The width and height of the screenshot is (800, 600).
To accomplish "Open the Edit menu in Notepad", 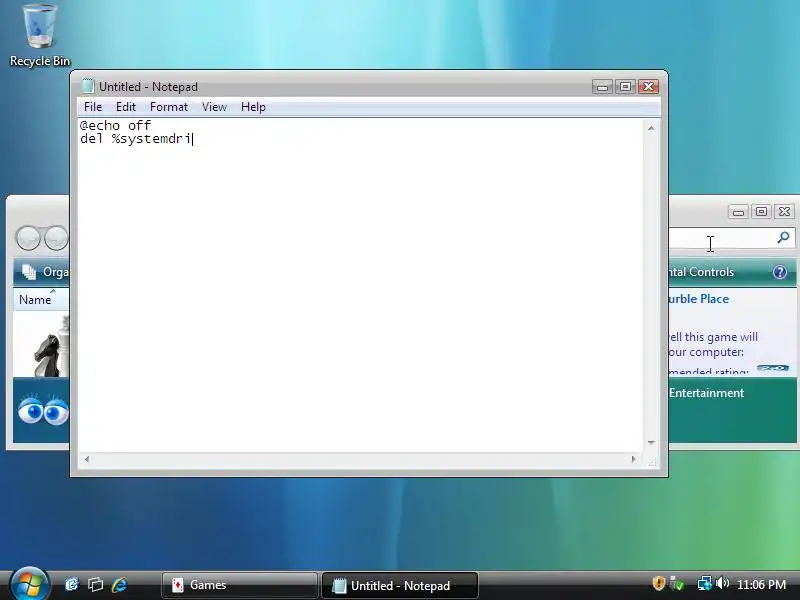I will coord(126,107).
